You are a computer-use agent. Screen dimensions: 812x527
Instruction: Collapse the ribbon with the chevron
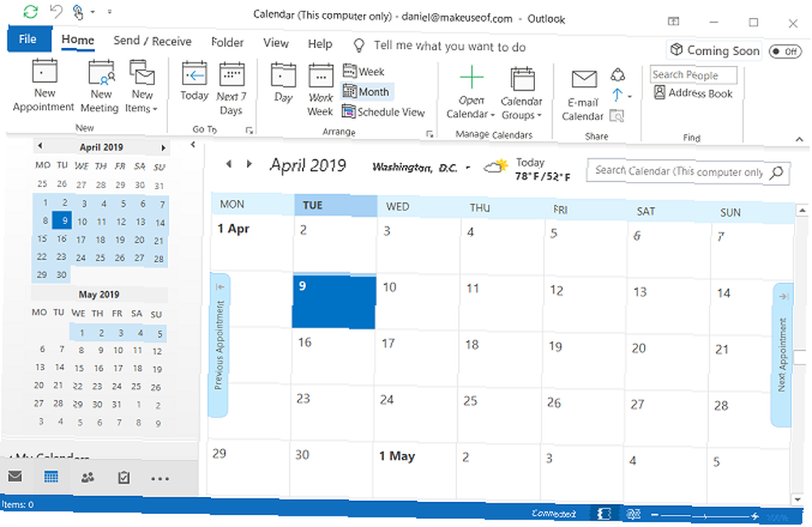click(x=800, y=139)
